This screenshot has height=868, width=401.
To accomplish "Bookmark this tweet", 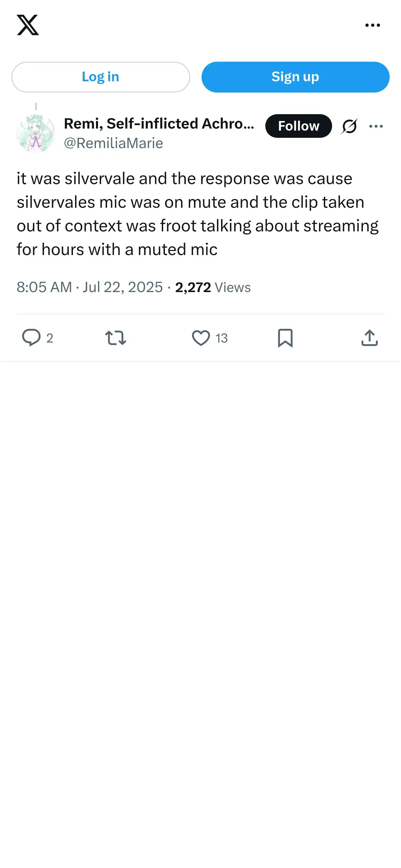I will [x=285, y=338].
